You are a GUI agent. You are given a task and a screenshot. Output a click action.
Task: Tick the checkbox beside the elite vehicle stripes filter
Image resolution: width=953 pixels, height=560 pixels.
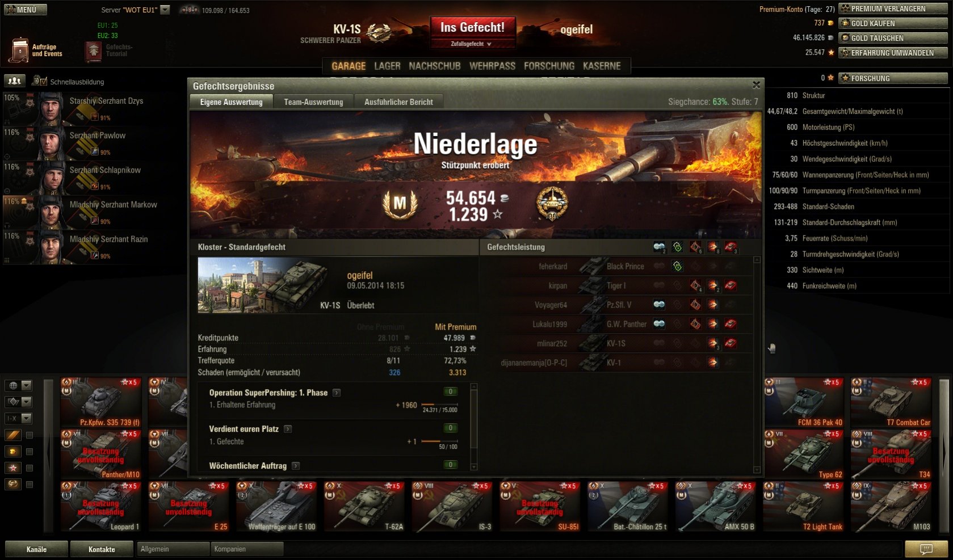click(30, 435)
